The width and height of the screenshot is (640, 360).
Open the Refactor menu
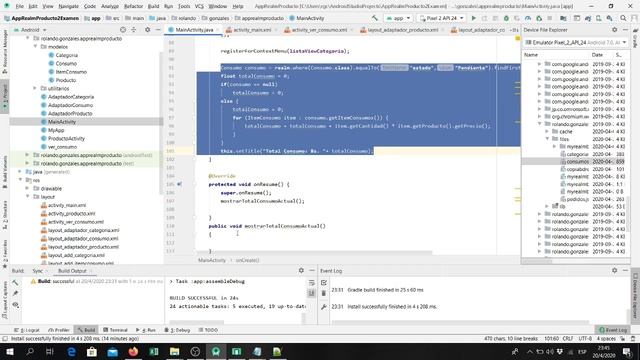[x=133, y=6]
